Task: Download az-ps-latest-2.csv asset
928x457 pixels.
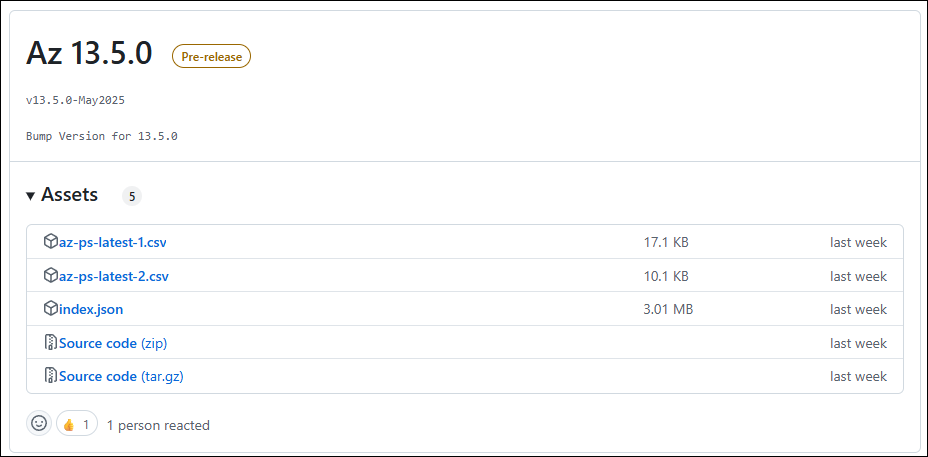Action: click(x=114, y=276)
